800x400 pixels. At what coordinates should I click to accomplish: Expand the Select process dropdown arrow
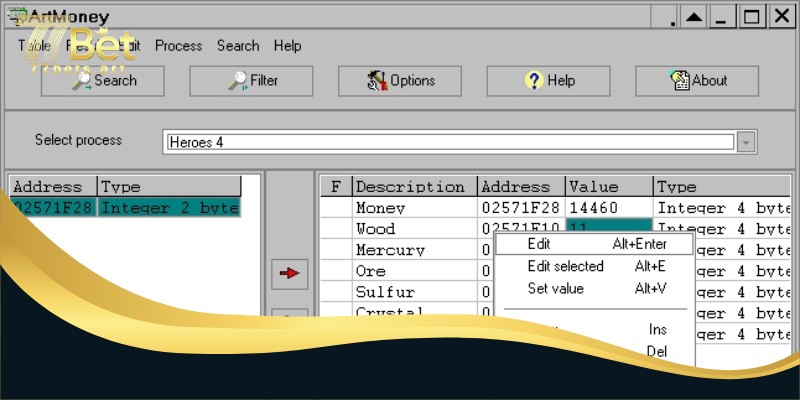click(x=746, y=142)
